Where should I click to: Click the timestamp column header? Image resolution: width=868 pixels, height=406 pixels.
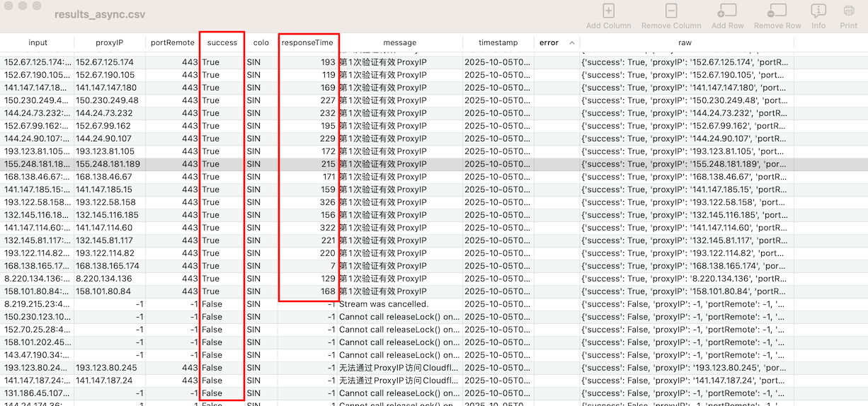click(498, 42)
